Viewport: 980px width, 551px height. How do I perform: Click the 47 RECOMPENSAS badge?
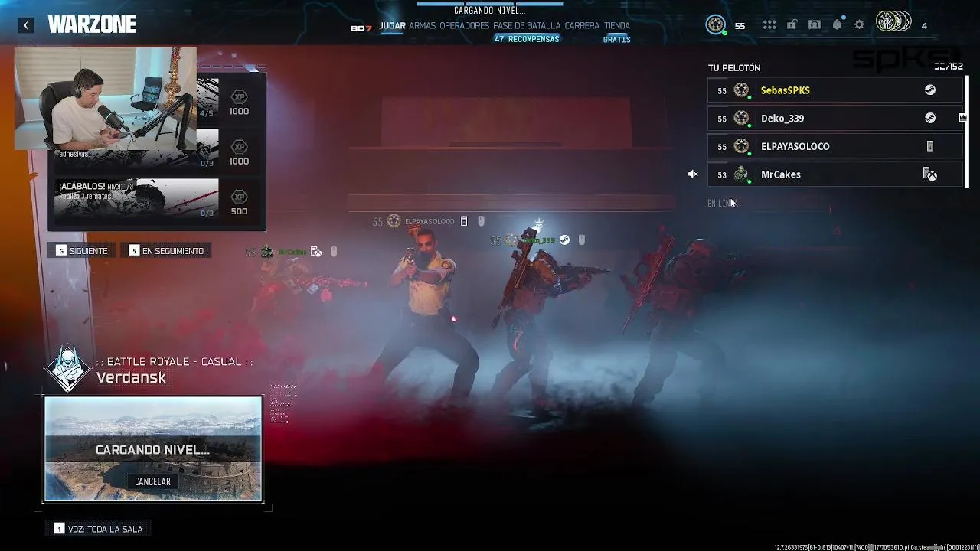527,39
